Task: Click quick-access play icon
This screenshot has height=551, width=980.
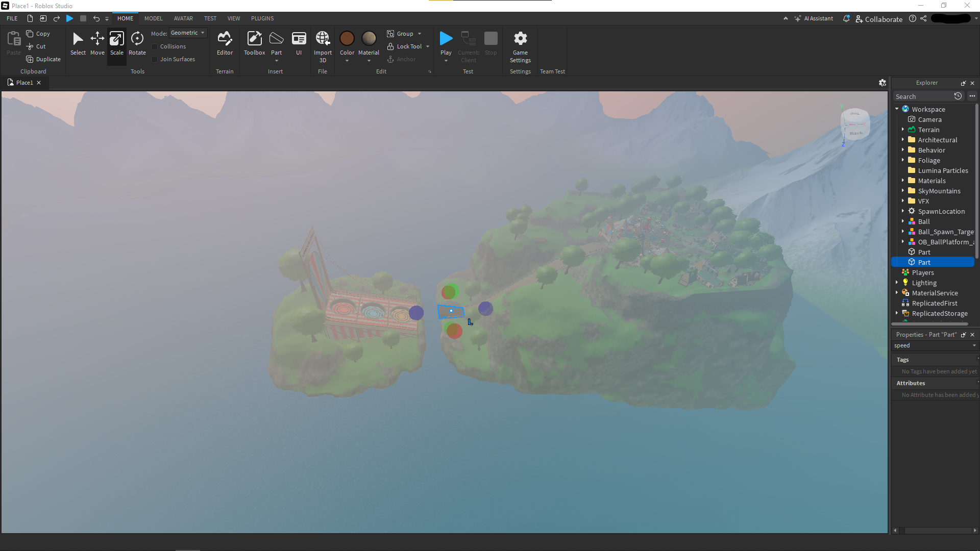Action: point(70,18)
